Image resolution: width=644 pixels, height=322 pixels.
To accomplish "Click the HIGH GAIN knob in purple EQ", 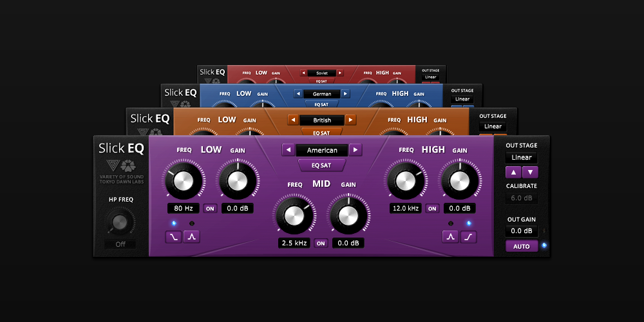I will point(460,181).
